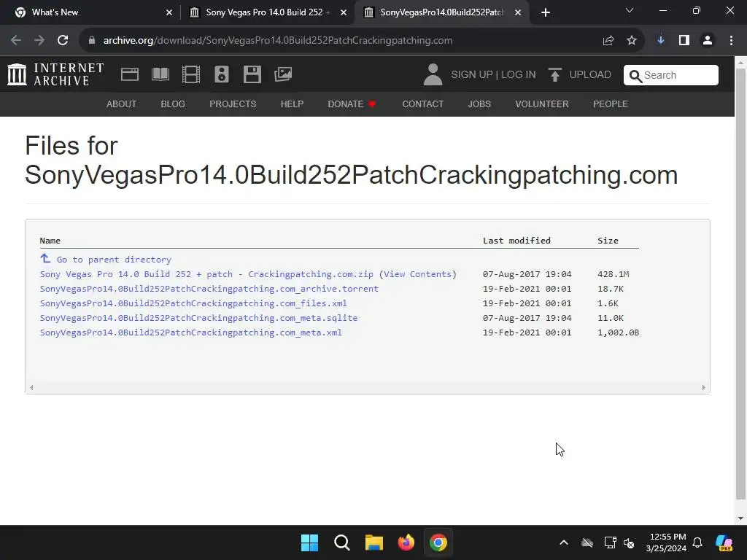Viewport: 747px width, 560px height.
Task: Open the ABOUT menu item
Action: click(x=122, y=104)
